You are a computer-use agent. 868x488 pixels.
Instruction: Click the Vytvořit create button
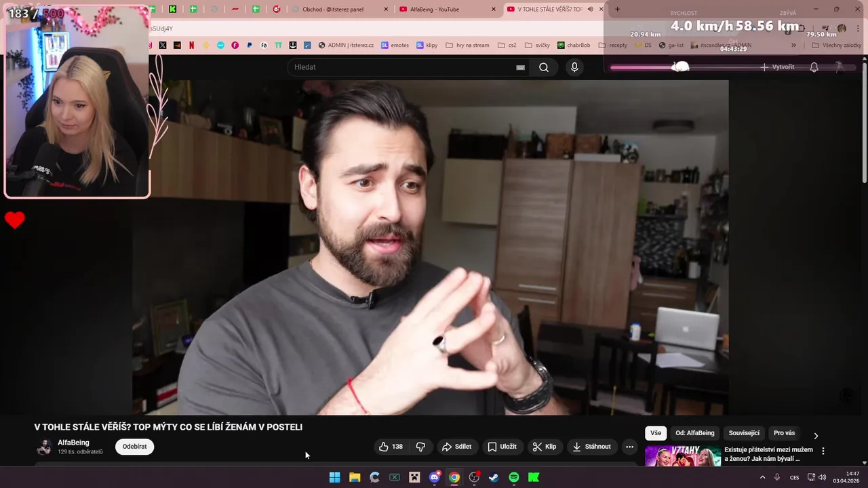(777, 67)
